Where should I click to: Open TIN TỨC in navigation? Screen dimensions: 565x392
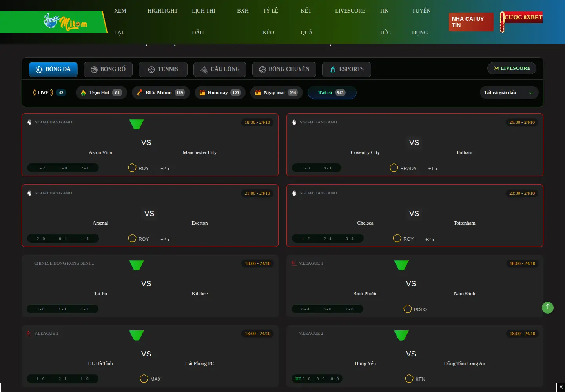click(x=385, y=22)
